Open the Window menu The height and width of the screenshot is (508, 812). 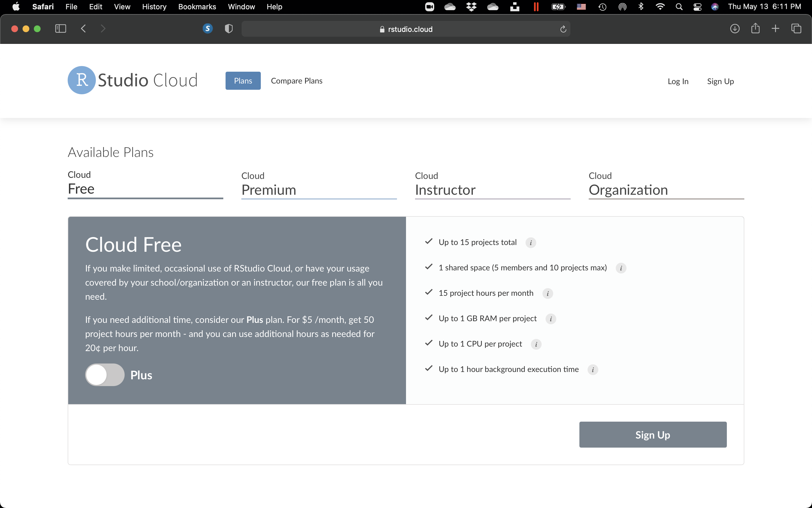pos(241,7)
